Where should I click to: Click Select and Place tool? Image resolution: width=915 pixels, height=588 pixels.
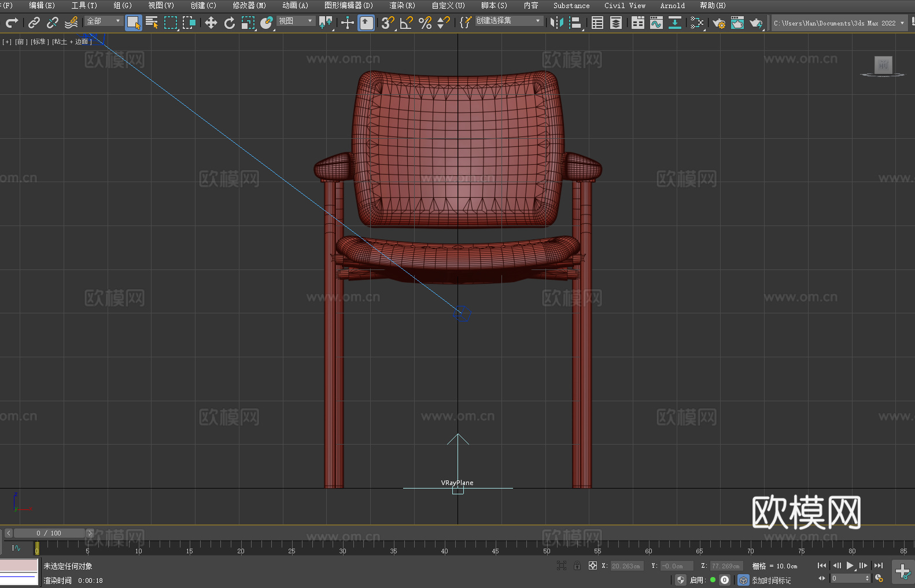pyautogui.click(x=267, y=23)
